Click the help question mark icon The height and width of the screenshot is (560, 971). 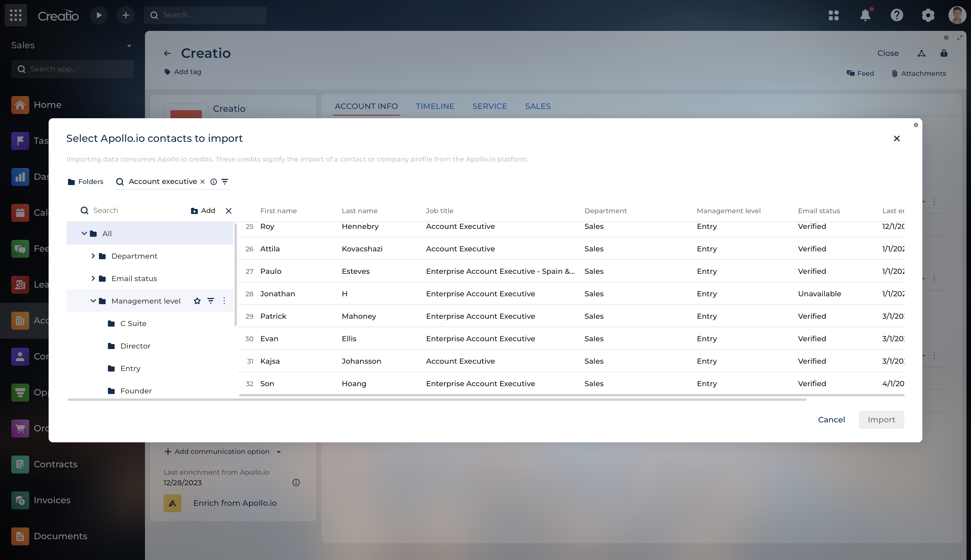point(897,15)
